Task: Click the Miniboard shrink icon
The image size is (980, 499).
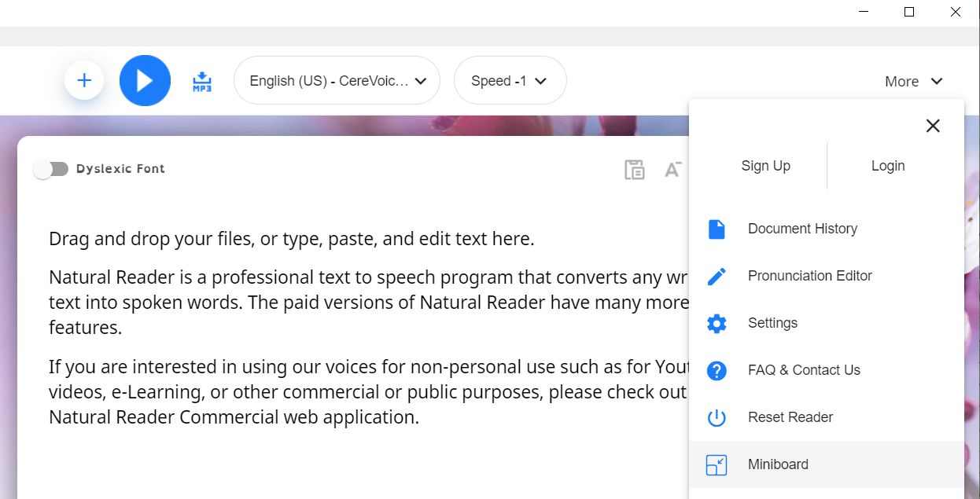Action: click(x=717, y=464)
